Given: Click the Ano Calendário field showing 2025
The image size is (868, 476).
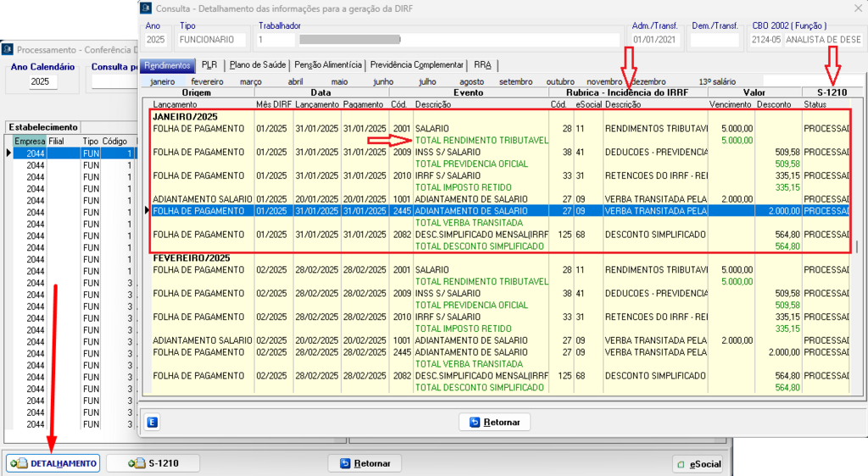Looking at the screenshot, I should click(x=44, y=82).
